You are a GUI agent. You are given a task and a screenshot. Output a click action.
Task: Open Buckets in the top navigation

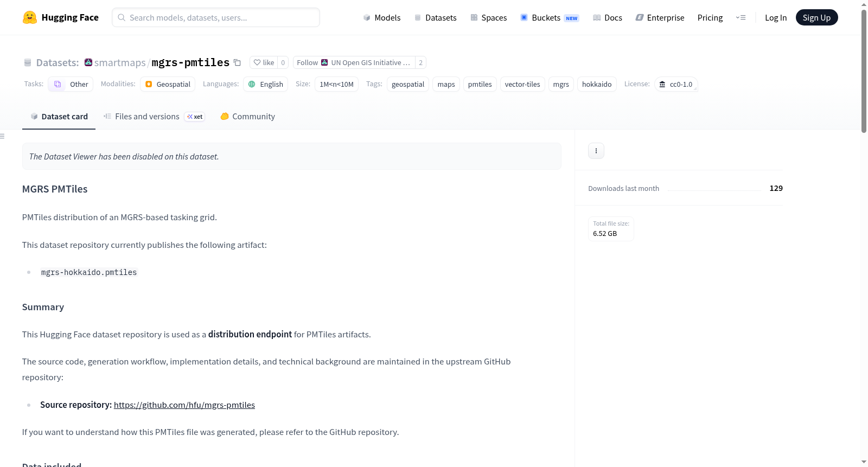(550, 17)
